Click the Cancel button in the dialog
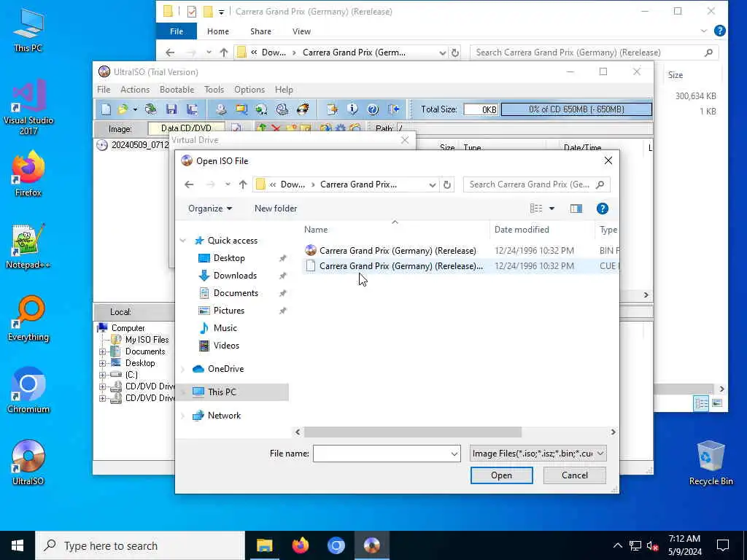 [x=575, y=475]
